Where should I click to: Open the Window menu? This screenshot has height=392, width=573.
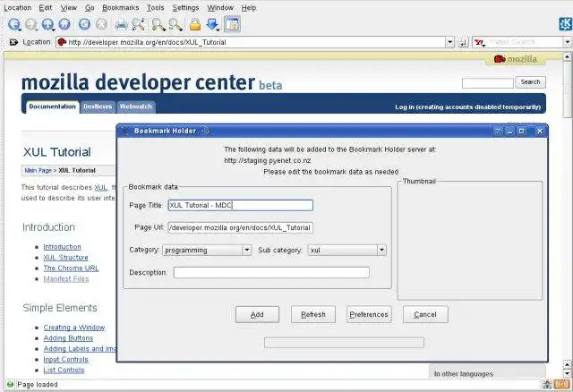pyautogui.click(x=220, y=8)
